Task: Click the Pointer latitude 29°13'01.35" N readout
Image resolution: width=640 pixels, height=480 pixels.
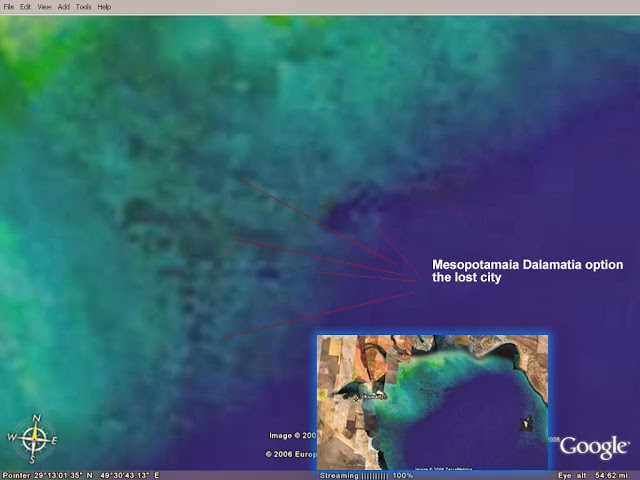Action: [x=47, y=476]
